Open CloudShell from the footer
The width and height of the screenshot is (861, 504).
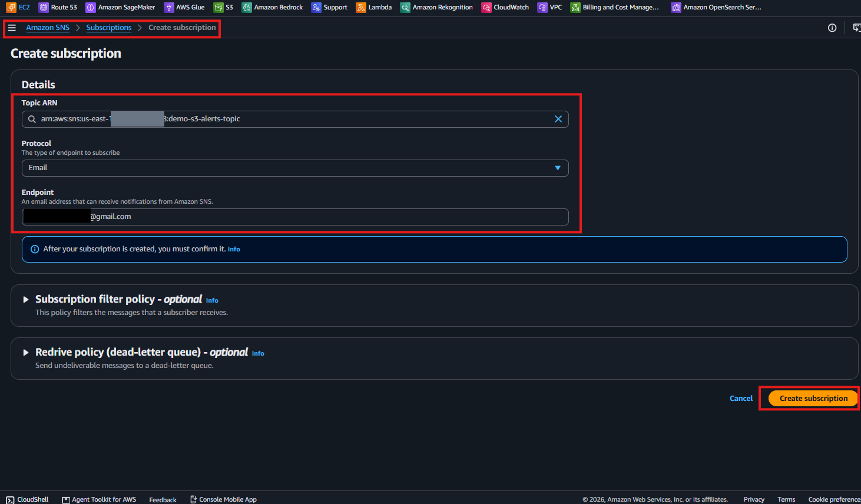[27, 499]
